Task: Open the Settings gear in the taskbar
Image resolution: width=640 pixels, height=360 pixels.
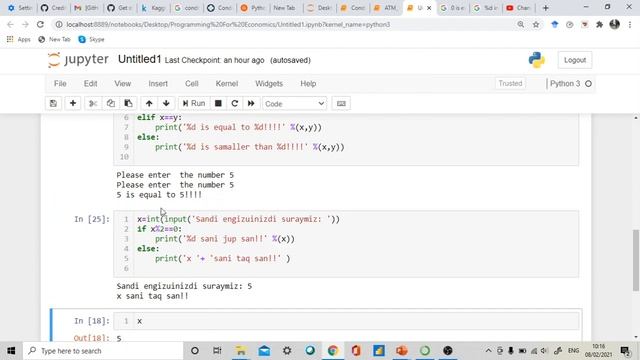Action: 287,351
